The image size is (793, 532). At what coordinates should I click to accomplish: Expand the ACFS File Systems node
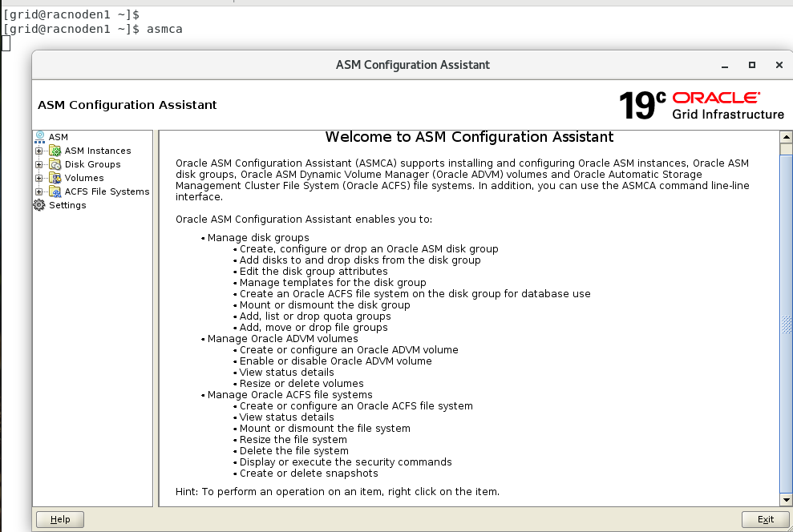point(39,191)
